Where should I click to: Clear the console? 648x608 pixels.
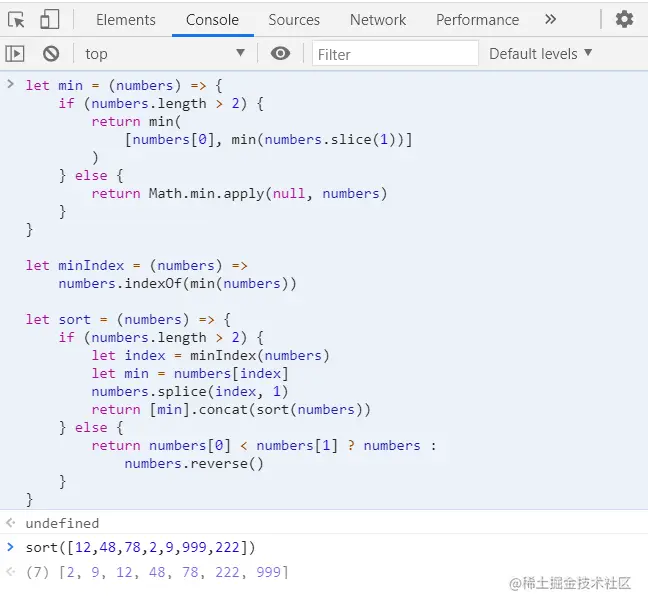tap(51, 54)
